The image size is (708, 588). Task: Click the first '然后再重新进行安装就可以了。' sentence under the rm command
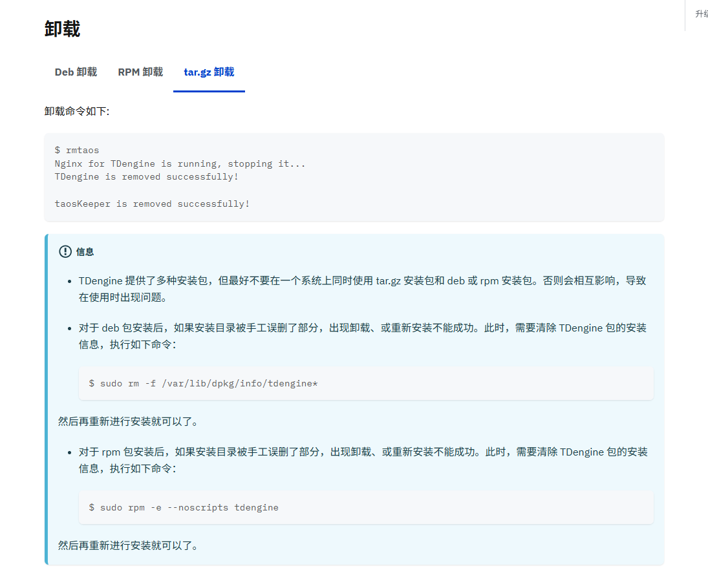(x=128, y=421)
